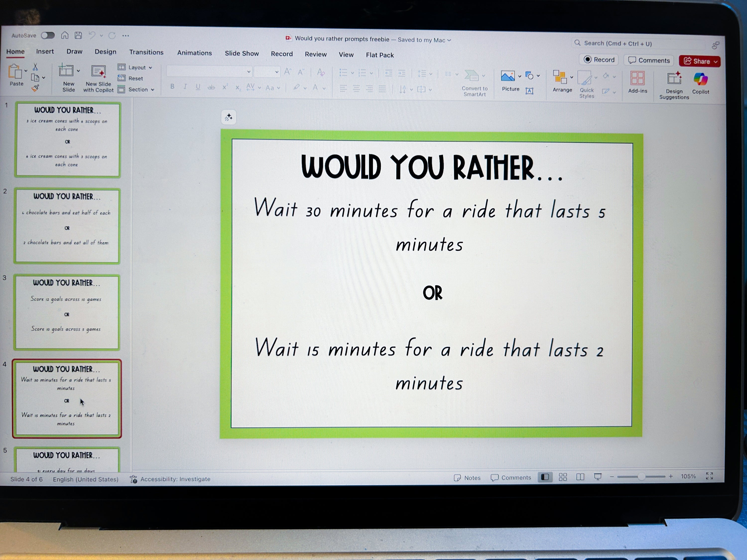747x560 pixels.
Task: Click the Picture icon
Action: 508,77
